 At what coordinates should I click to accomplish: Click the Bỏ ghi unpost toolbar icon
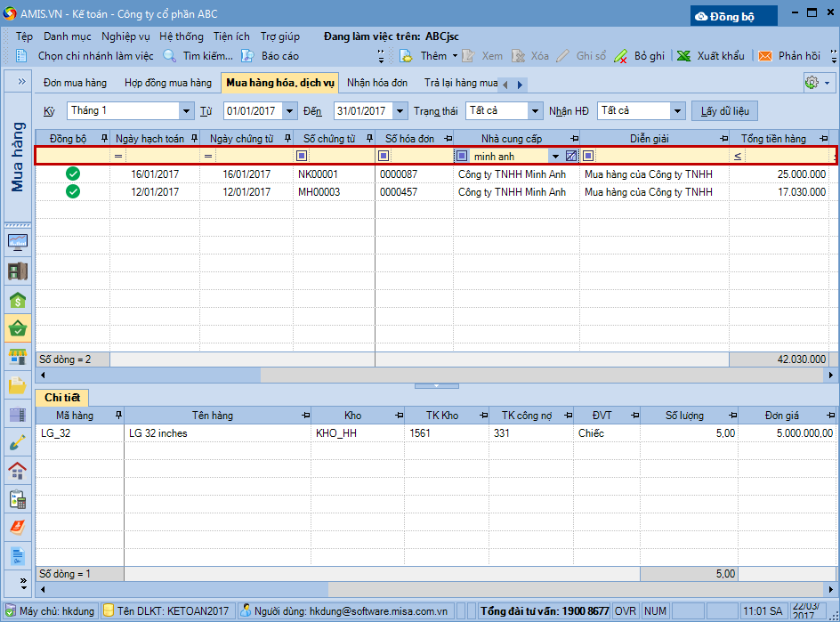click(621, 55)
